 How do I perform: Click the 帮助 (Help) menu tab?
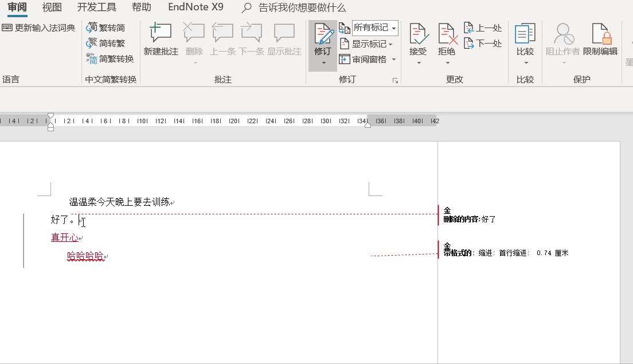[141, 7]
